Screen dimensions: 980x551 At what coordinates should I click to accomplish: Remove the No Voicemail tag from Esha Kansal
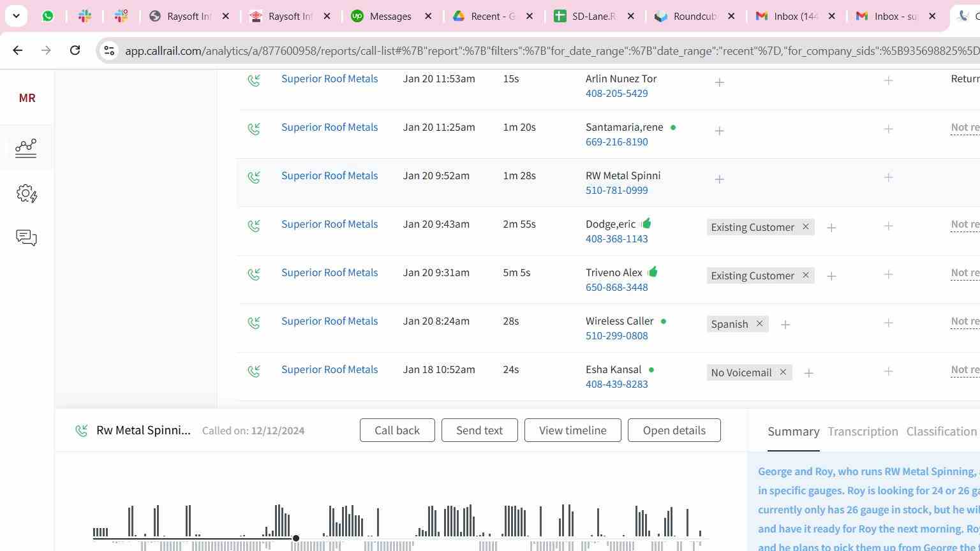[782, 372]
